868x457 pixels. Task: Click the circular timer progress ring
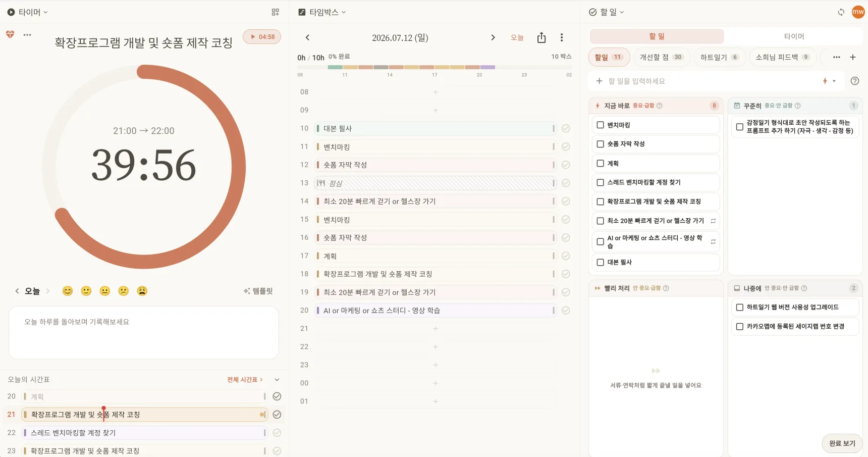(x=144, y=167)
